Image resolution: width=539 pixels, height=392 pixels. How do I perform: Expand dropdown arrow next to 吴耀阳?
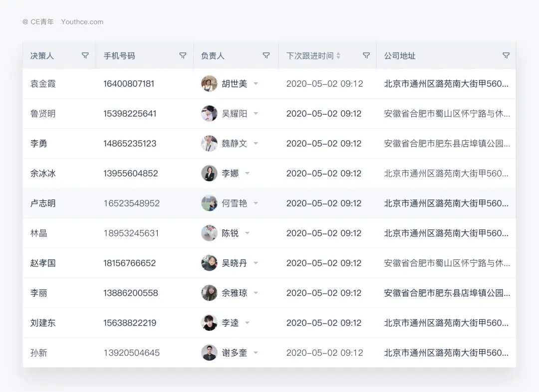tap(256, 113)
